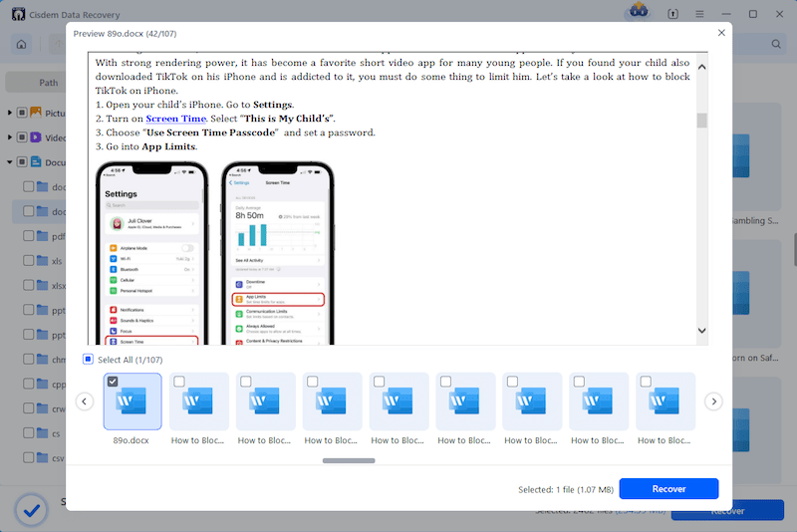The width and height of the screenshot is (797, 532).
Task: Collapse the Documents category in tree
Action: click(x=10, y=162)
